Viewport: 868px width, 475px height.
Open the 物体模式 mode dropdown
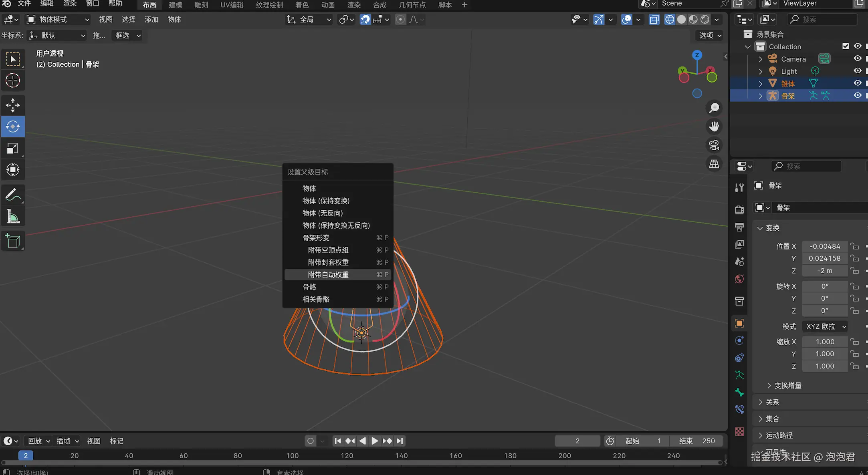pyautogui.click(x=58, y=19)
